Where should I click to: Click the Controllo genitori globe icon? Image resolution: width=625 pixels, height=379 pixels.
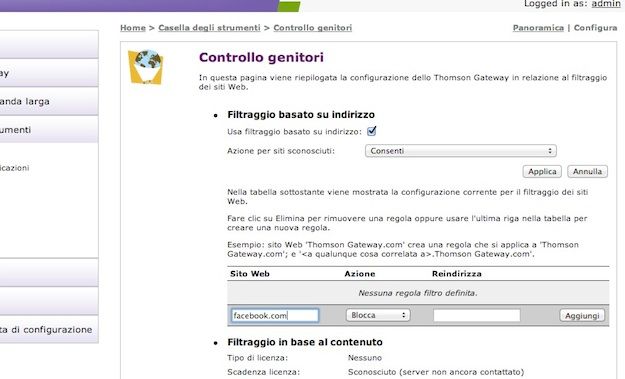(145, 67)
